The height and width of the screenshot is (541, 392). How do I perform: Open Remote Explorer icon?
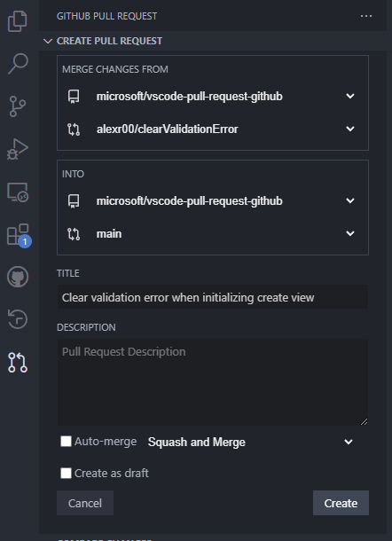pos(18,192)
